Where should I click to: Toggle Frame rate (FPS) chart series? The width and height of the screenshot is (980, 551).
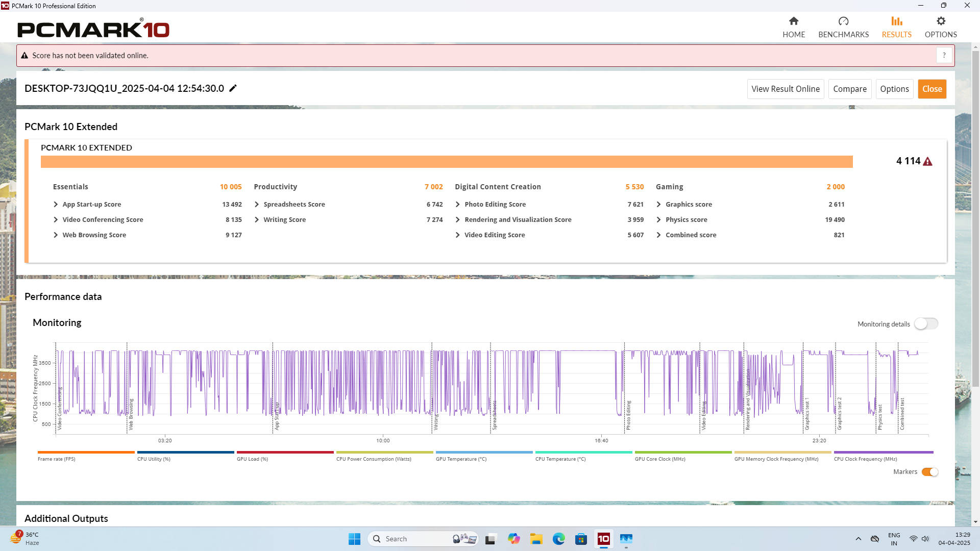coord(86,456)
